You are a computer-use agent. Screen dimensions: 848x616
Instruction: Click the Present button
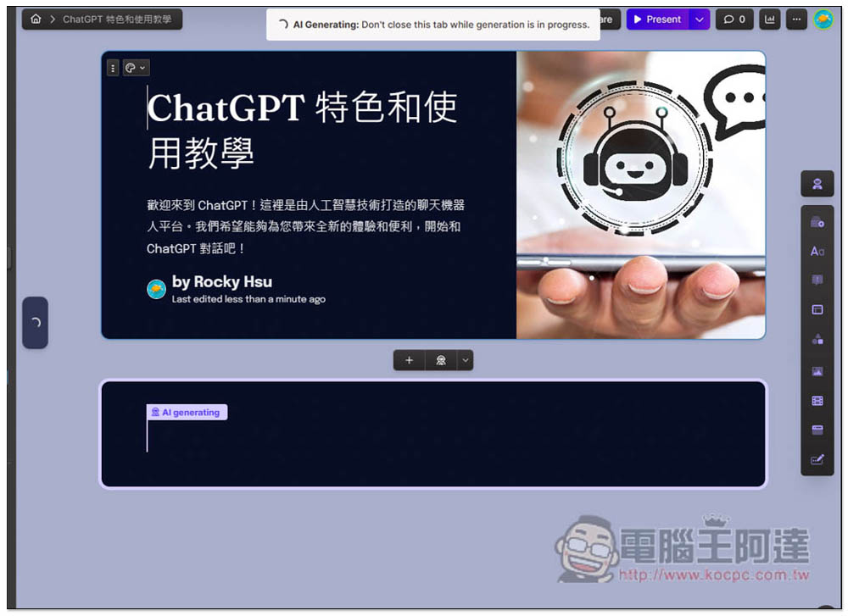(657, 19)
